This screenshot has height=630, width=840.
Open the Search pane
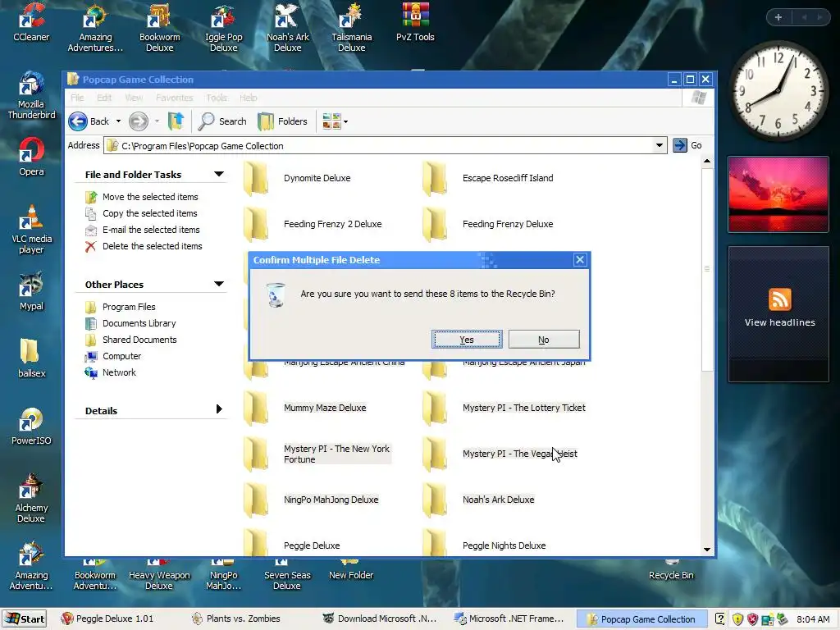pos(221,121)
